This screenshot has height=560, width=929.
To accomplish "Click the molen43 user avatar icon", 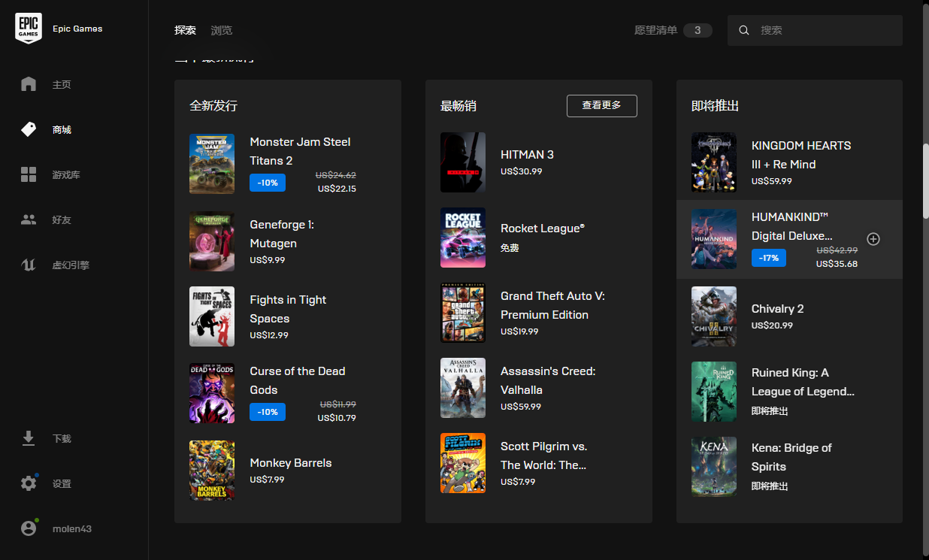I will 29,528.
